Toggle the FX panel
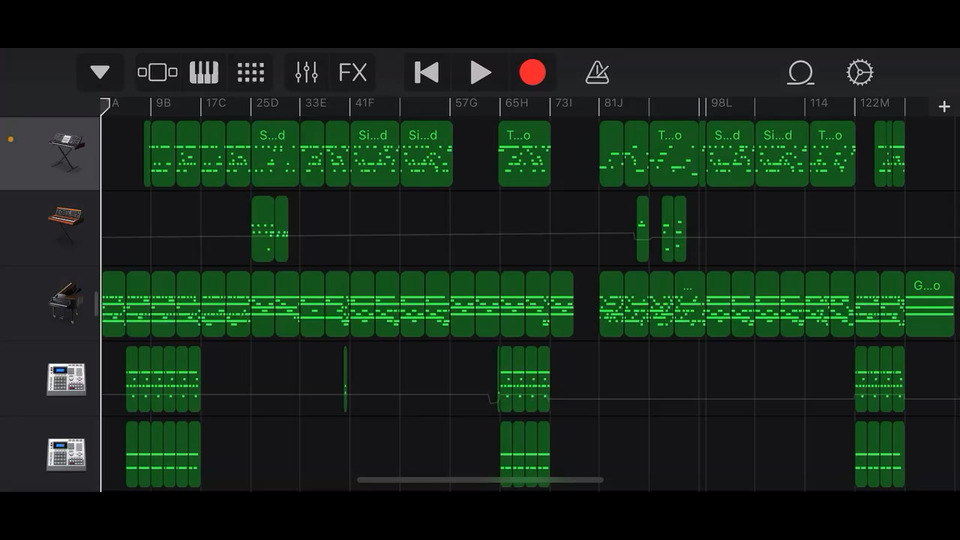This screenshot has width=960, height=540. coord(353,72)
